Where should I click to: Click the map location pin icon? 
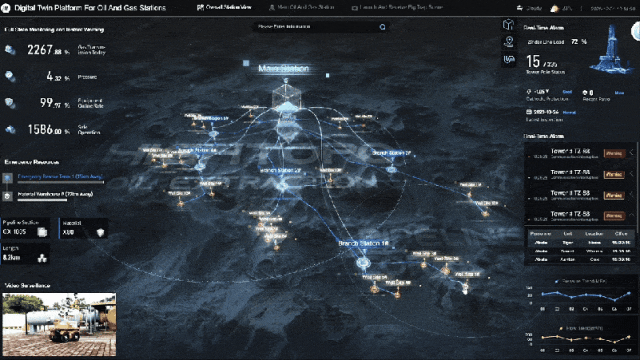509,41
